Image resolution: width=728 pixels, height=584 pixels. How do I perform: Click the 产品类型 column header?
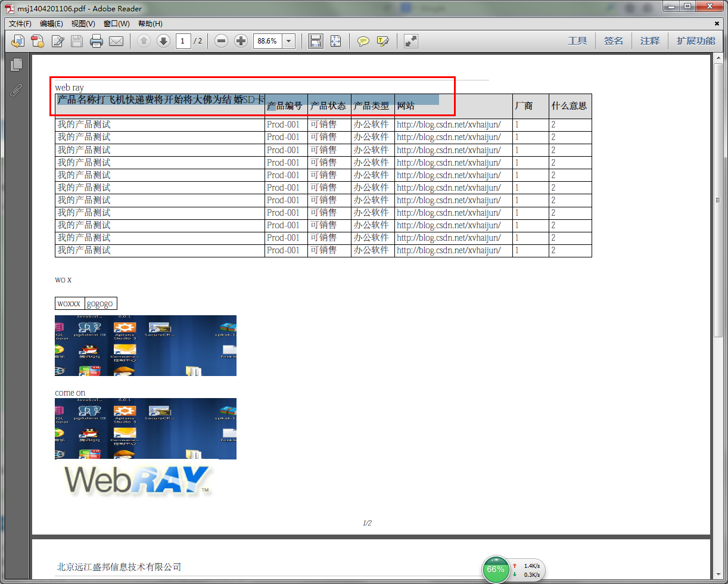372,106
